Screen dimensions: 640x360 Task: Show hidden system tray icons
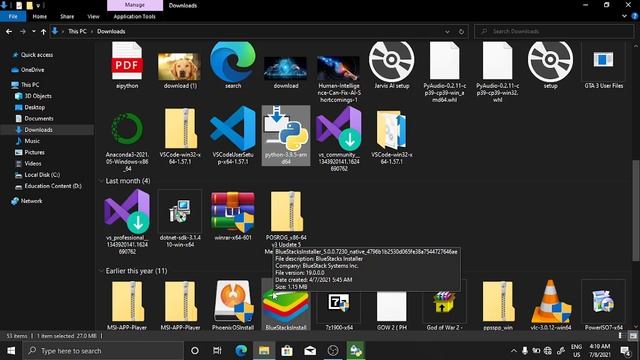[513, 351]
